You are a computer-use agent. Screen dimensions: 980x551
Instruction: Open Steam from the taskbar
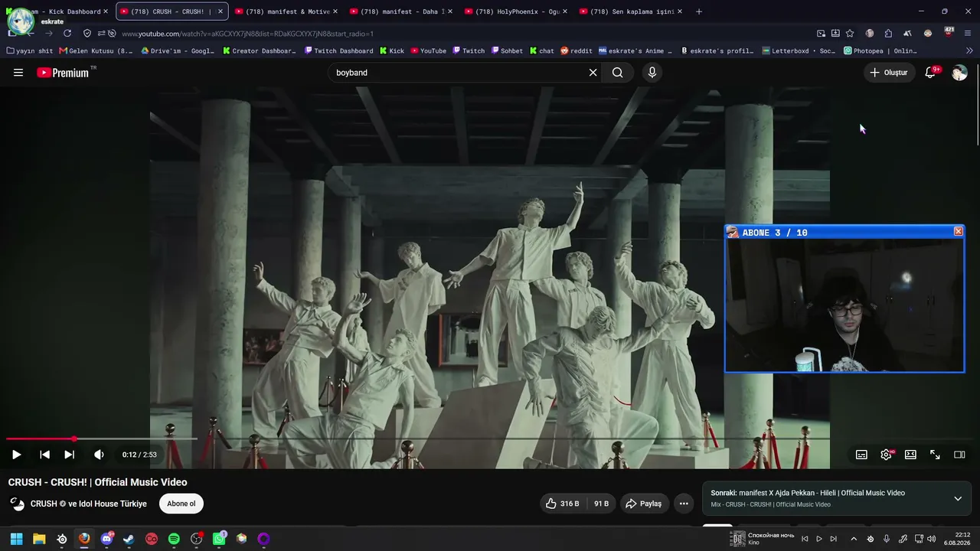click(x=129, y=539)
